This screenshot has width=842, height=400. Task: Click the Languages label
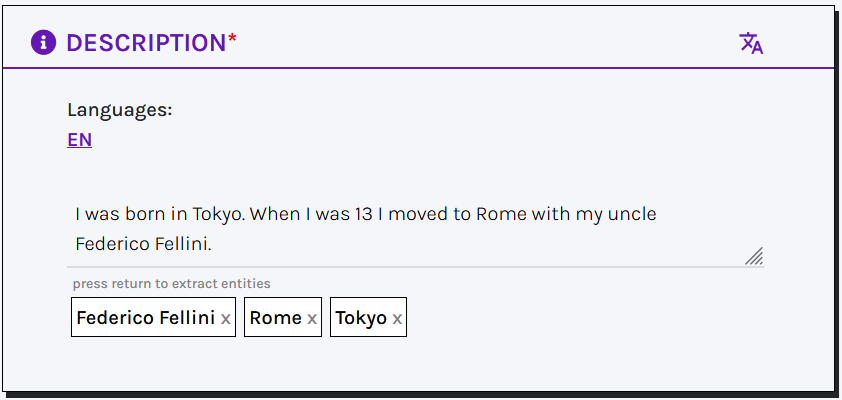pos(120,110)
